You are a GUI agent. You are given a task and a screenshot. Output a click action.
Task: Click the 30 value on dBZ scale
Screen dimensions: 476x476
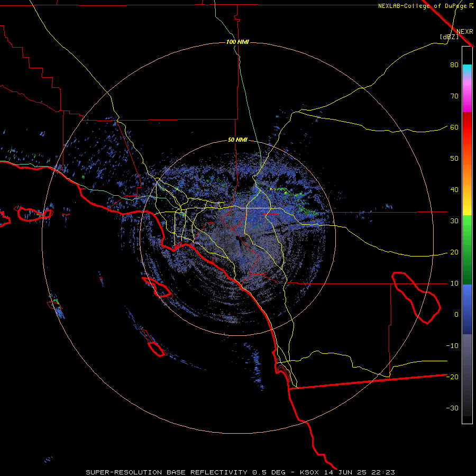(454, 221)
